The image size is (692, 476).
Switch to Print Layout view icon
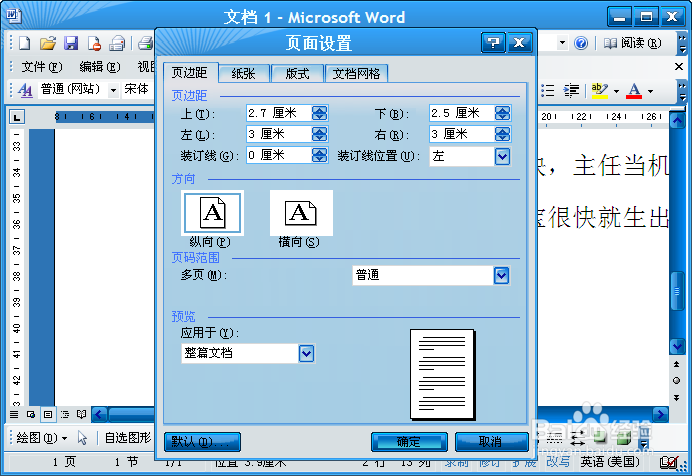48,414
